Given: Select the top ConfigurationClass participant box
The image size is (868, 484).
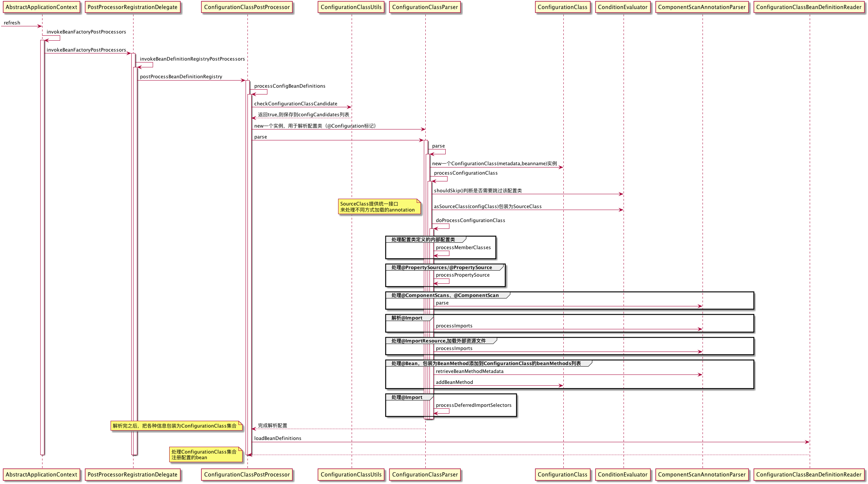Looking at the screenshot, I should [x=562, y=7].
